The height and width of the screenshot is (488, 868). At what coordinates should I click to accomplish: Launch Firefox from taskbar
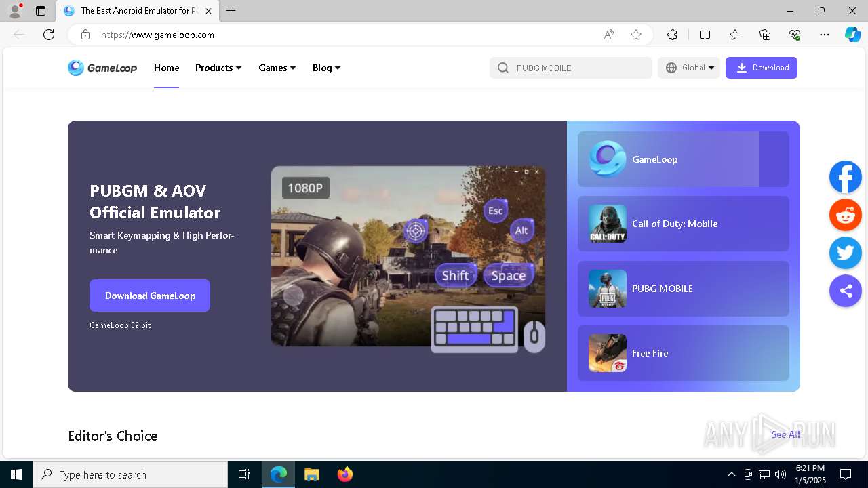click(345, 474)
